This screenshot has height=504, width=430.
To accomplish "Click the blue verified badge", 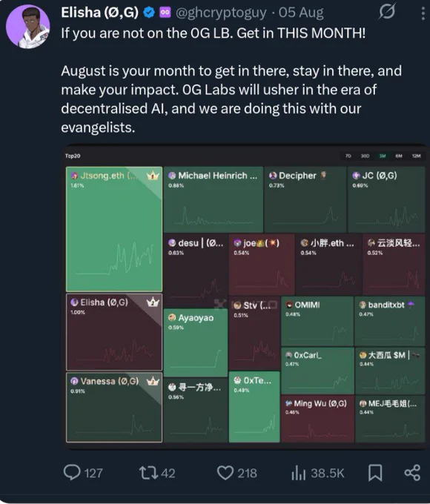I will 149,13.
